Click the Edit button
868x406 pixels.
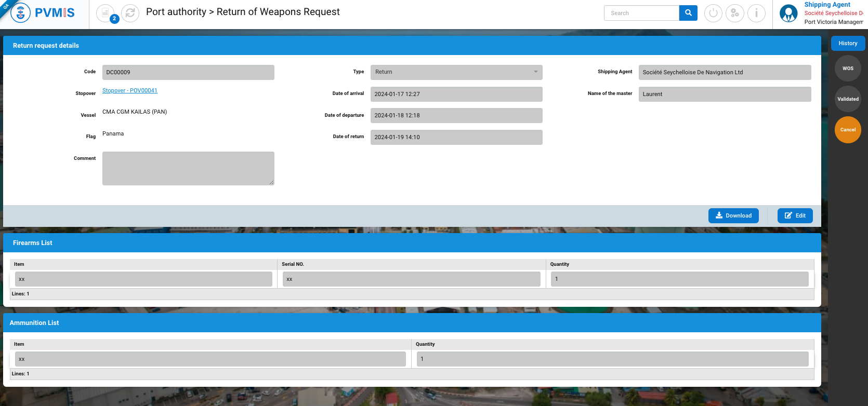point(795,215)
